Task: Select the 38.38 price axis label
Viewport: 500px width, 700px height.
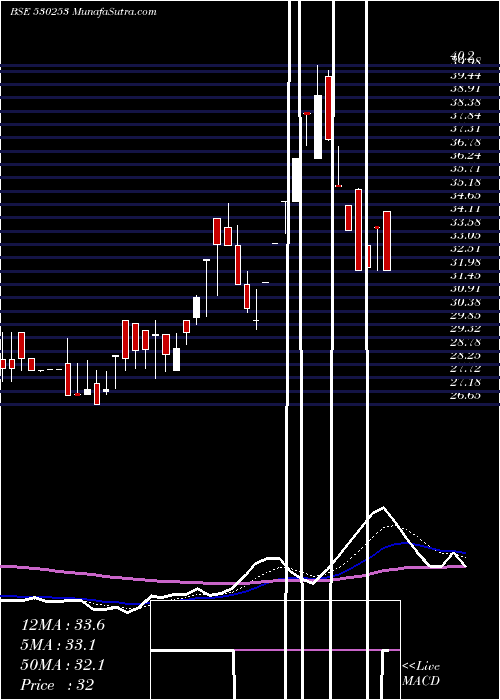Action: click(x=465, y=102)
